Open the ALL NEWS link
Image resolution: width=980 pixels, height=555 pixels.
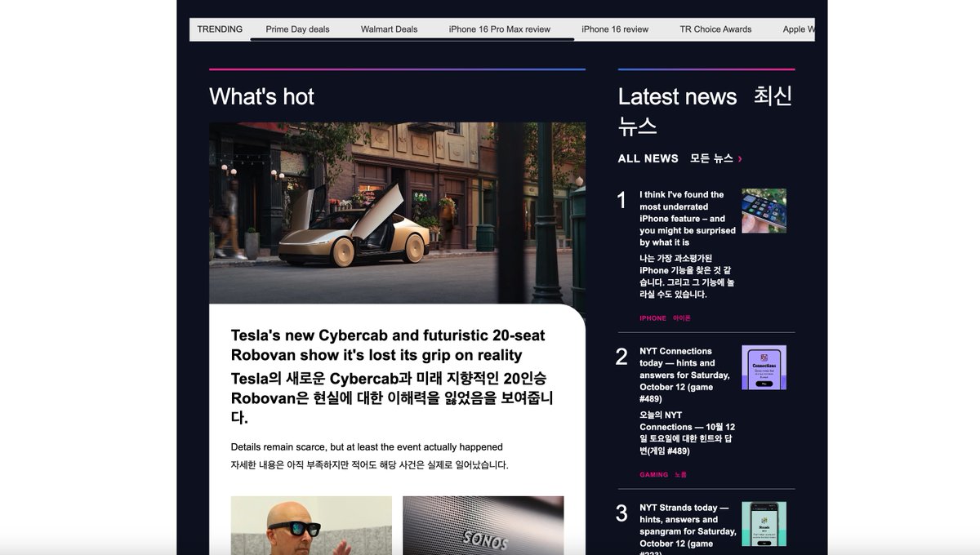coord(648,158)
